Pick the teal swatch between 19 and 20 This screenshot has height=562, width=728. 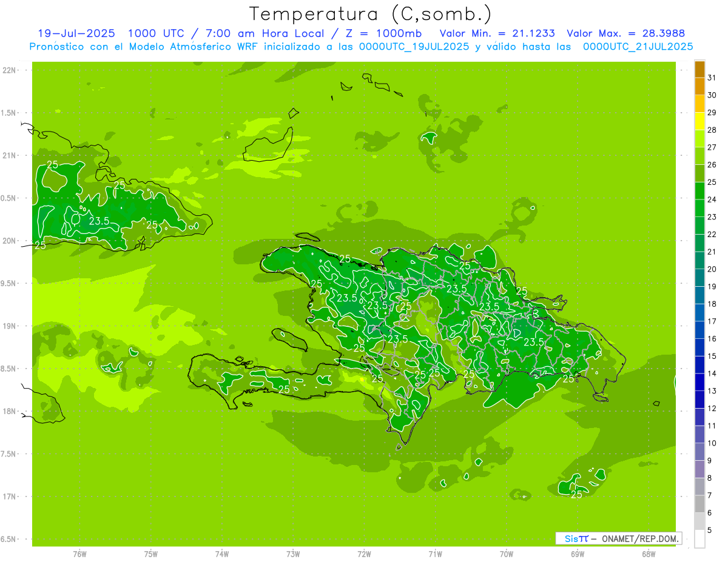(699, 278)
